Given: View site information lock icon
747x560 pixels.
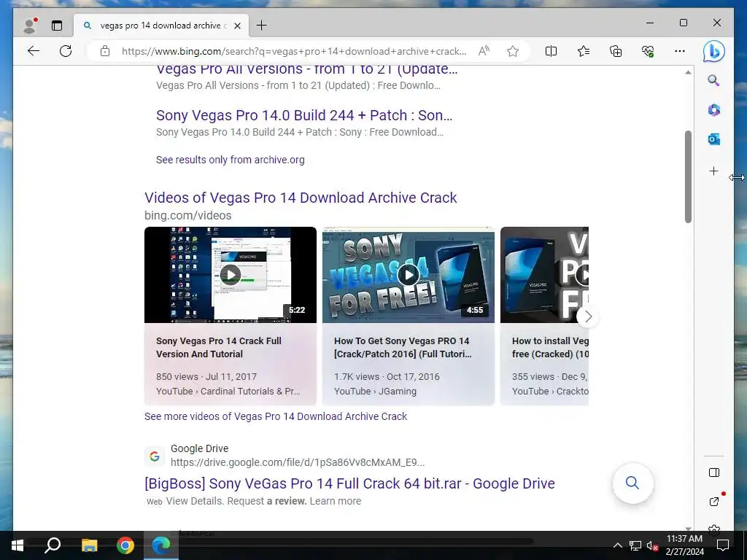Looking at the screenshot, I should pos(105,51).
